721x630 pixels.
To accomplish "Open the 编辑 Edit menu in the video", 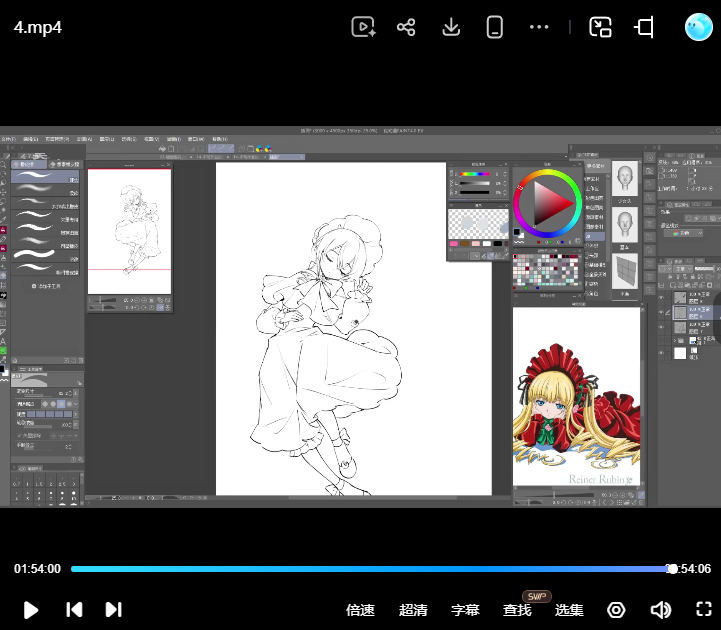I will pyautogui.click(x=30, y=139).
